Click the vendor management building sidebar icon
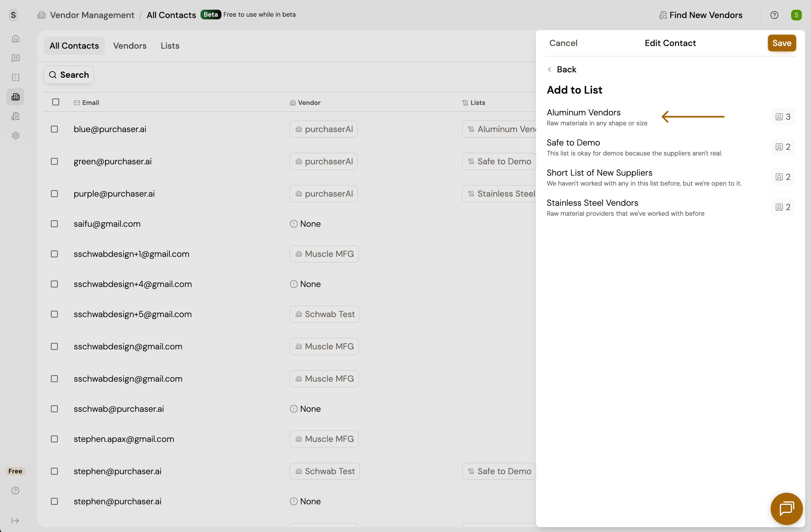The width and height of the screenshot is (811, 532). (15, 97)
